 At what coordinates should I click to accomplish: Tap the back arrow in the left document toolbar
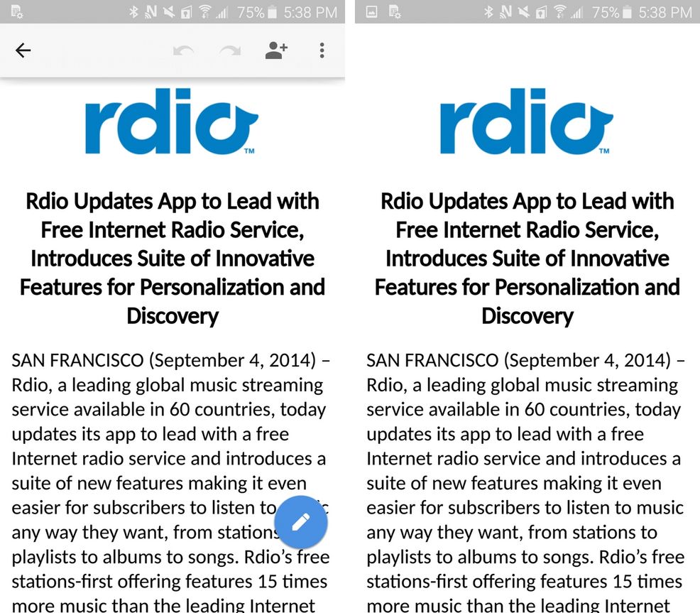[23, 50]
